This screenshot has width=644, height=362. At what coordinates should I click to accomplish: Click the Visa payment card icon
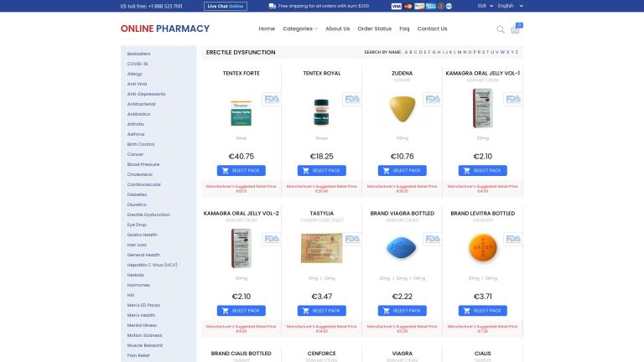(396, 6)
